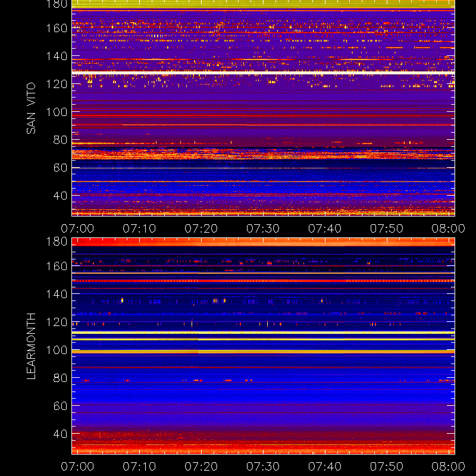
Task: Click the 07:50 time label under Learmonth plot
Action: point(386,466)
